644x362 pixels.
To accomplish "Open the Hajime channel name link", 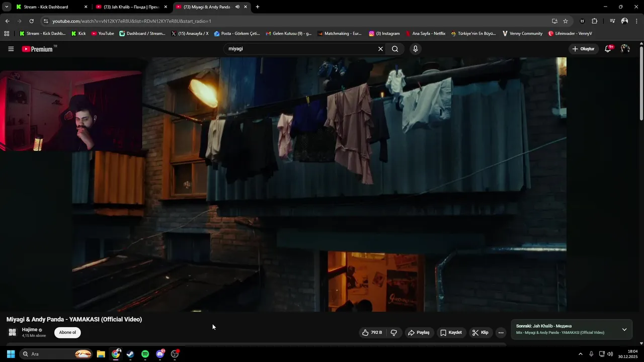I will click(30, 330).
